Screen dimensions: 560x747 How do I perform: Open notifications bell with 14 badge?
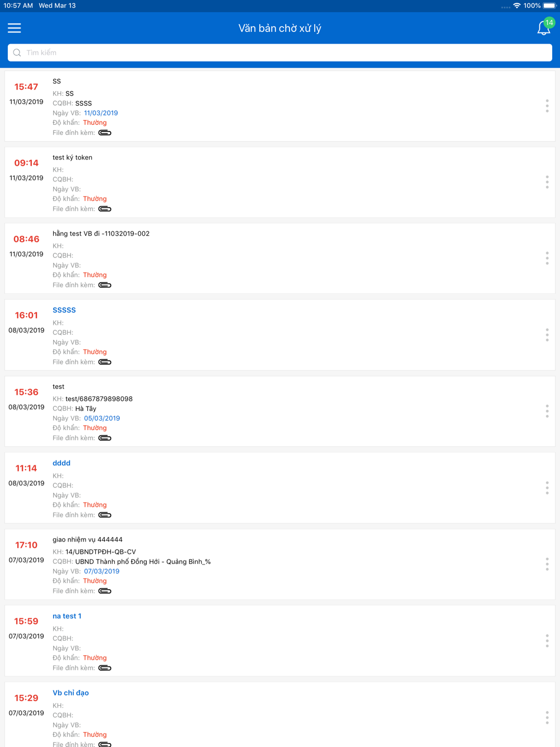click(544, 27)
